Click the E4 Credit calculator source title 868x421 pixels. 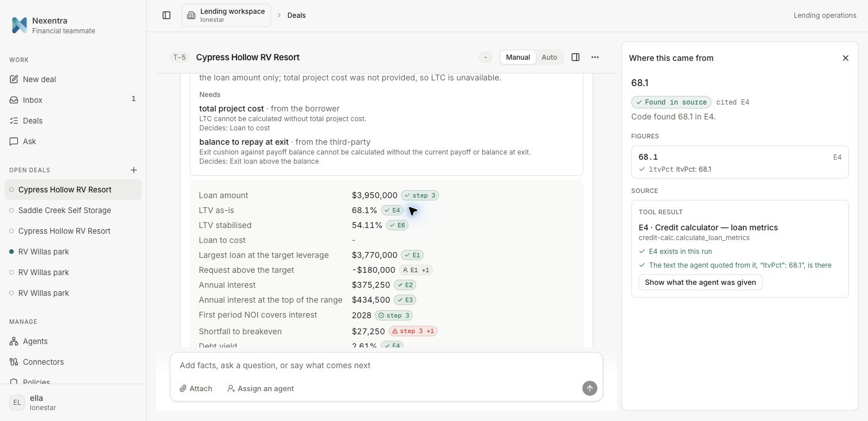point(708,227)
